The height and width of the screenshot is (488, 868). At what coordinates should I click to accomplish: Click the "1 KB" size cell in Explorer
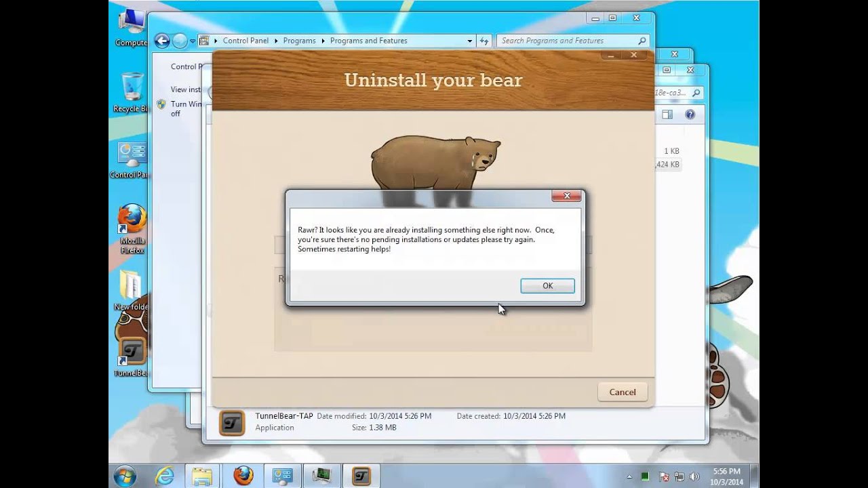pos(671,151)
